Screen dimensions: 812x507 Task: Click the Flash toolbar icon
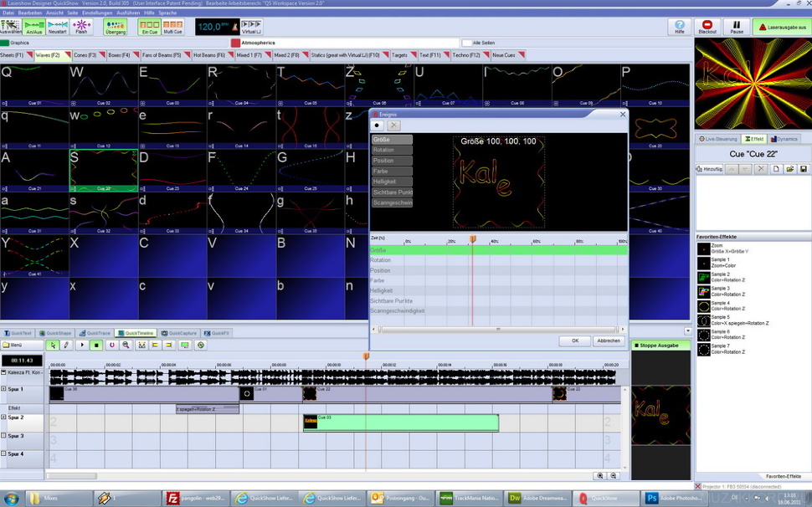tap(81, 27)
